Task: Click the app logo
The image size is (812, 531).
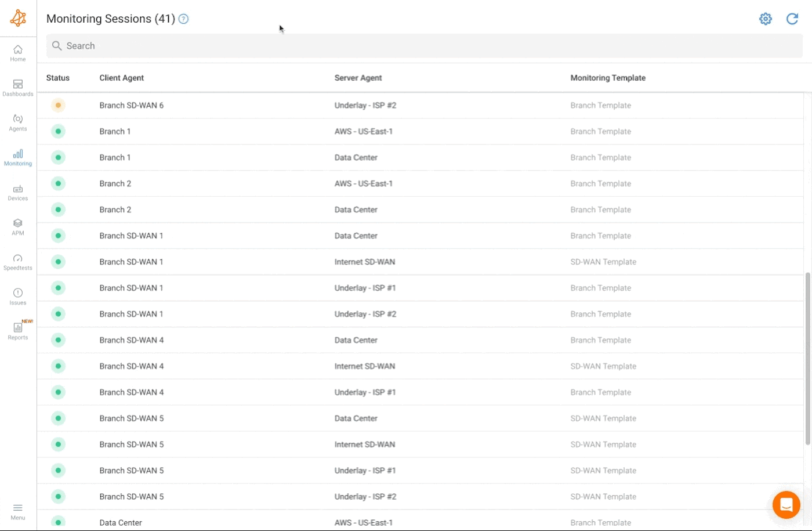Action: point(18,17)
